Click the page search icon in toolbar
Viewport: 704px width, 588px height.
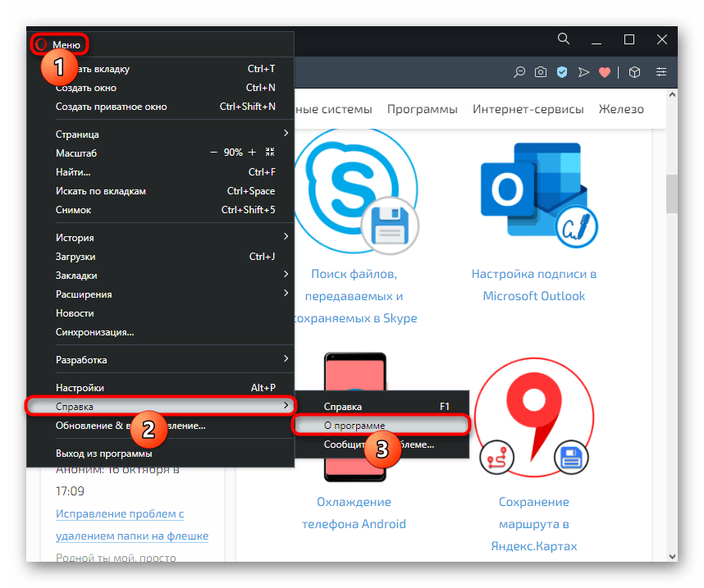519,72
